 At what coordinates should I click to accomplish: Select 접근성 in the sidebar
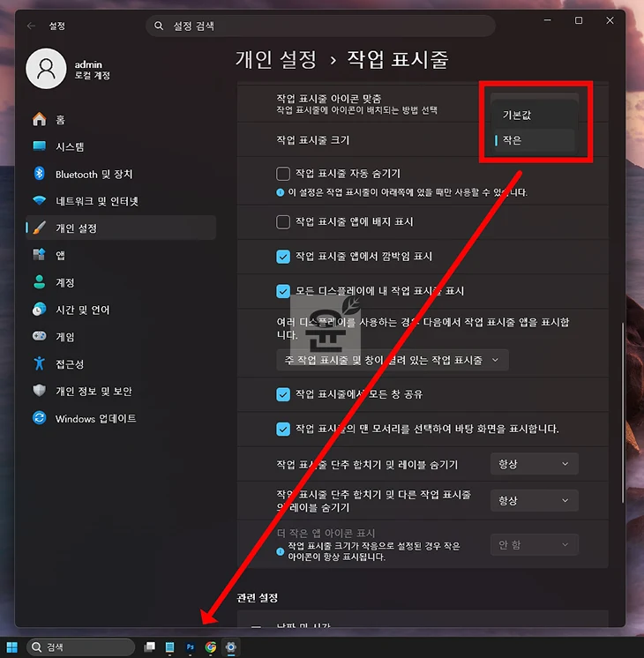121,363
